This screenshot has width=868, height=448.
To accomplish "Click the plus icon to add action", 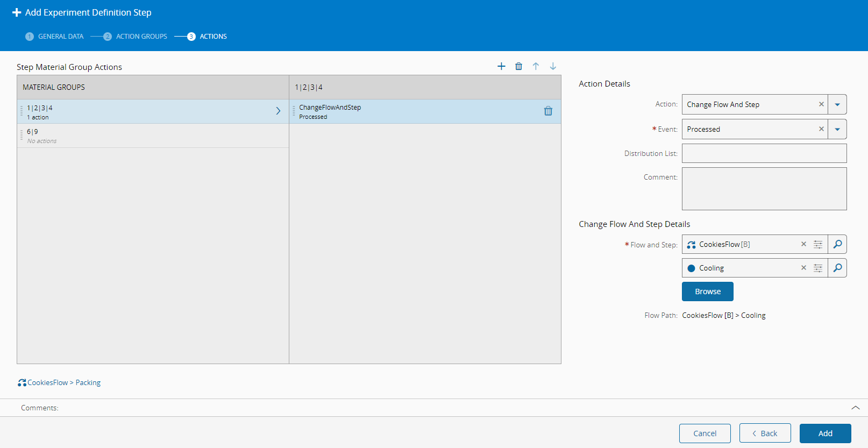I will [x=501, y=66].
